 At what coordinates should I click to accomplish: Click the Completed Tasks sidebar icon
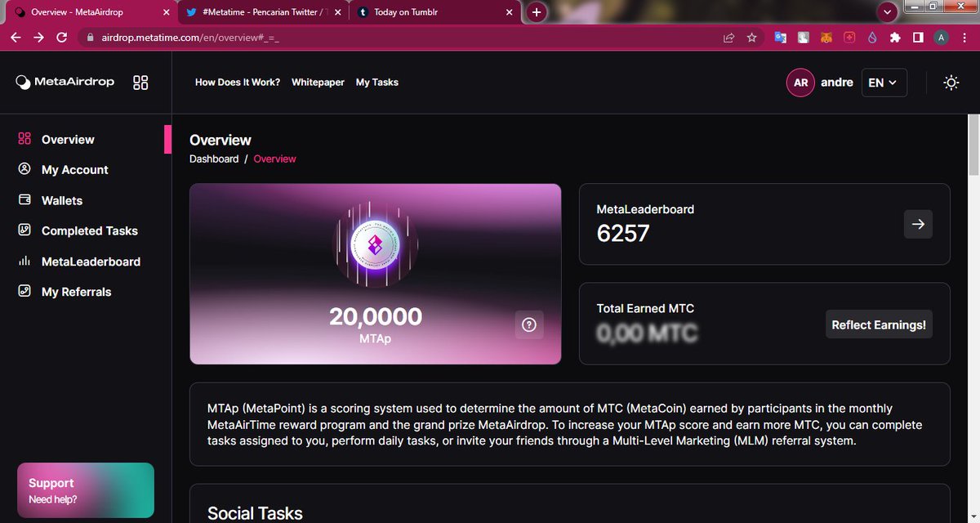(24, 230)
